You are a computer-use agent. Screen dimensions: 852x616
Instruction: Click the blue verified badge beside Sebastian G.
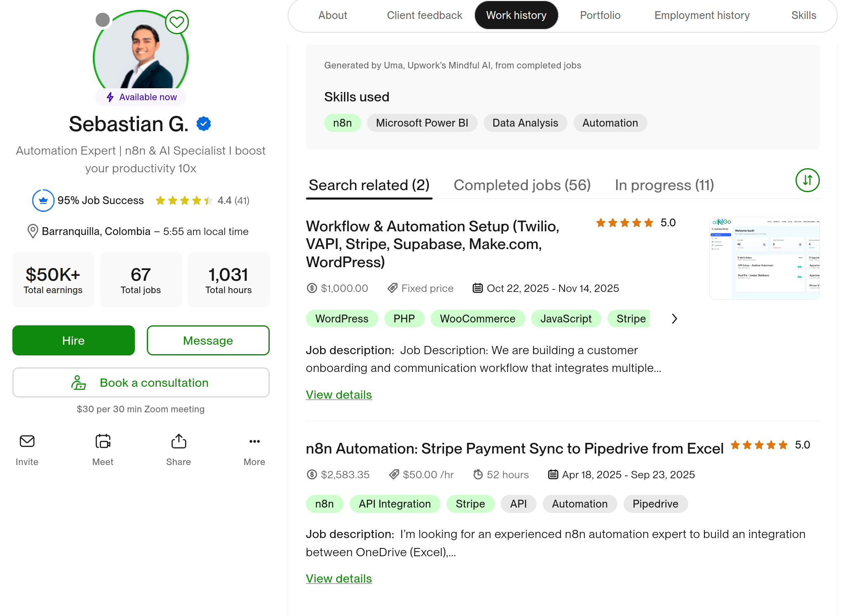click(x=204, y=124)
